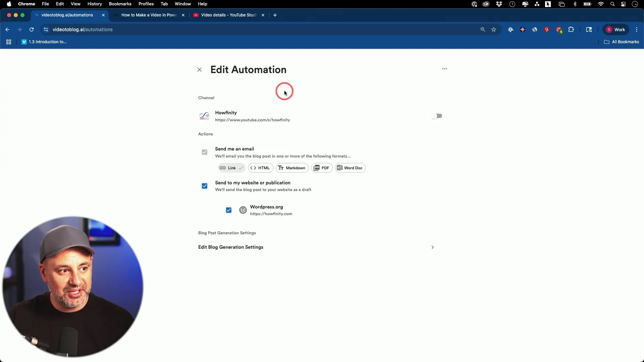The width and height of the screenshot is (644, 362).
Task: Open the Bluetooth status menu
Action: click(575, 4)
